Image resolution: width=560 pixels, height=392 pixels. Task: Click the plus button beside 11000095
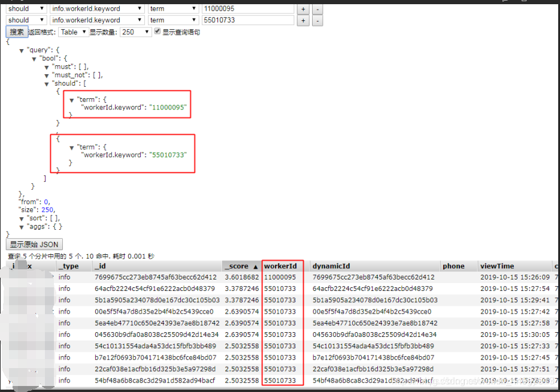(x=303, y=10)
